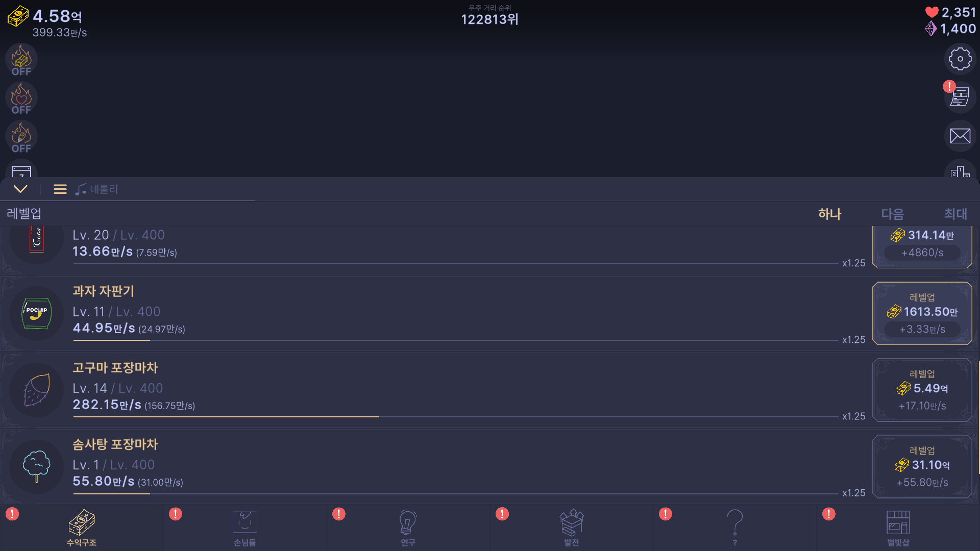Image resolution: width=980 pixels, height=551 pixels.
Task: Switch to the 손님들 tab
Action: (245, 528)
